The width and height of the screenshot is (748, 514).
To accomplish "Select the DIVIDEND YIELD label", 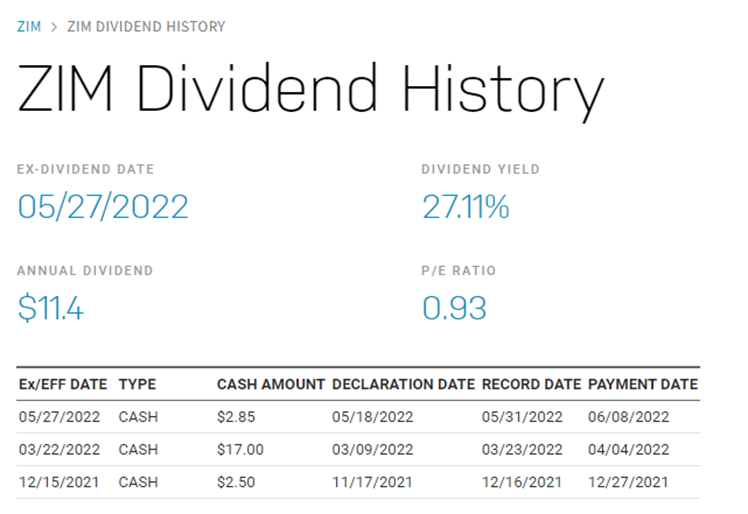I will coord(480,169).
